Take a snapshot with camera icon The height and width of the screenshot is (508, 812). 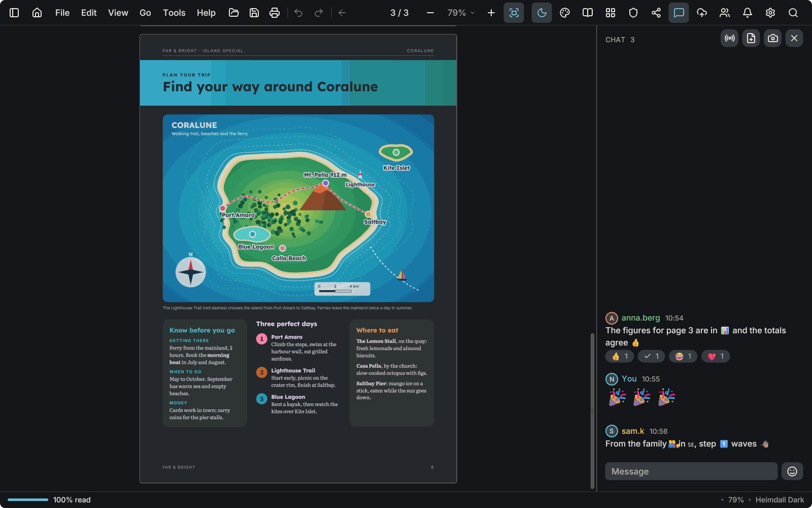point(773,38)
